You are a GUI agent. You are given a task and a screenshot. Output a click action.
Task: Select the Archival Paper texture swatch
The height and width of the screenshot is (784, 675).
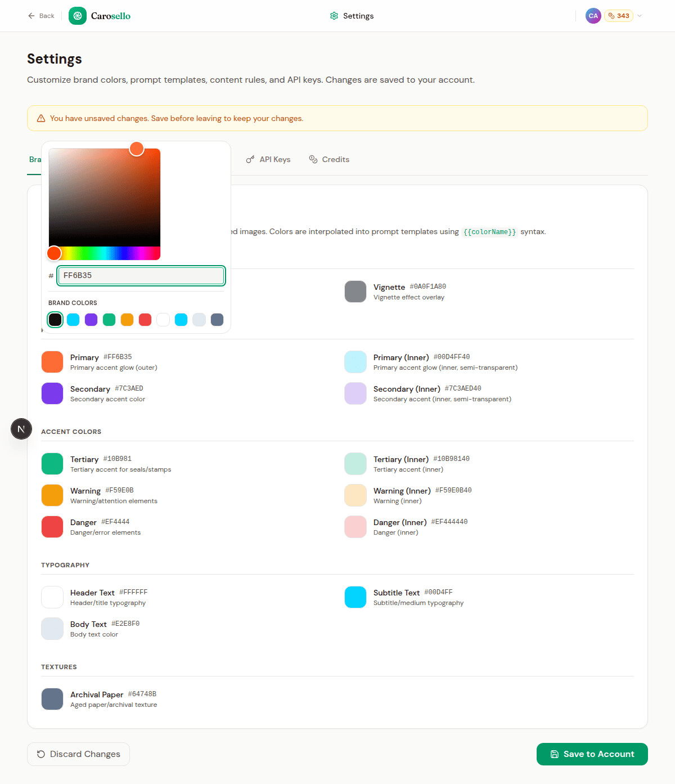(x=52, y=698)
